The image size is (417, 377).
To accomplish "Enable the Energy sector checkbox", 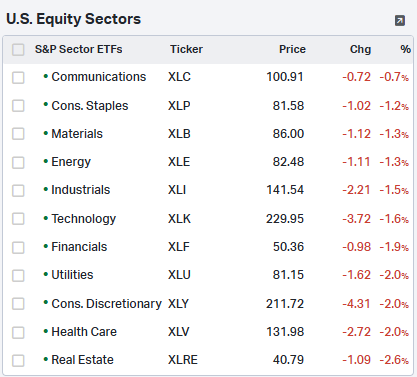I will (18, 163).
